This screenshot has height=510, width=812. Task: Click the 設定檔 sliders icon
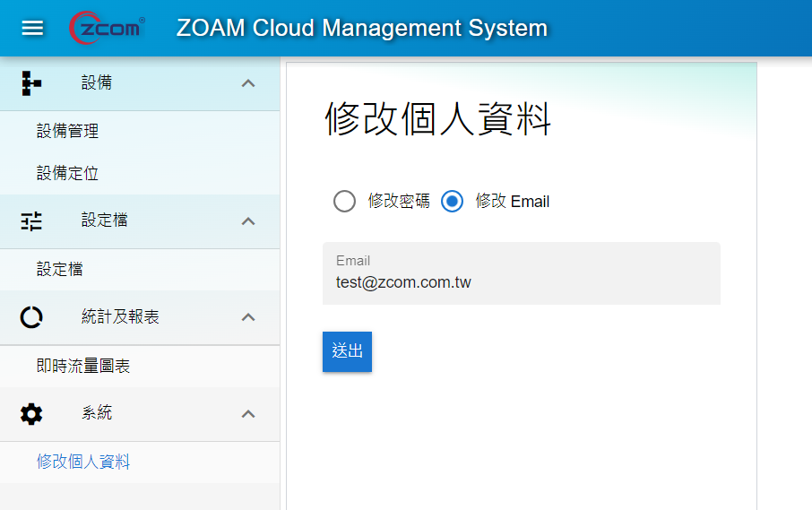[31, 221]
